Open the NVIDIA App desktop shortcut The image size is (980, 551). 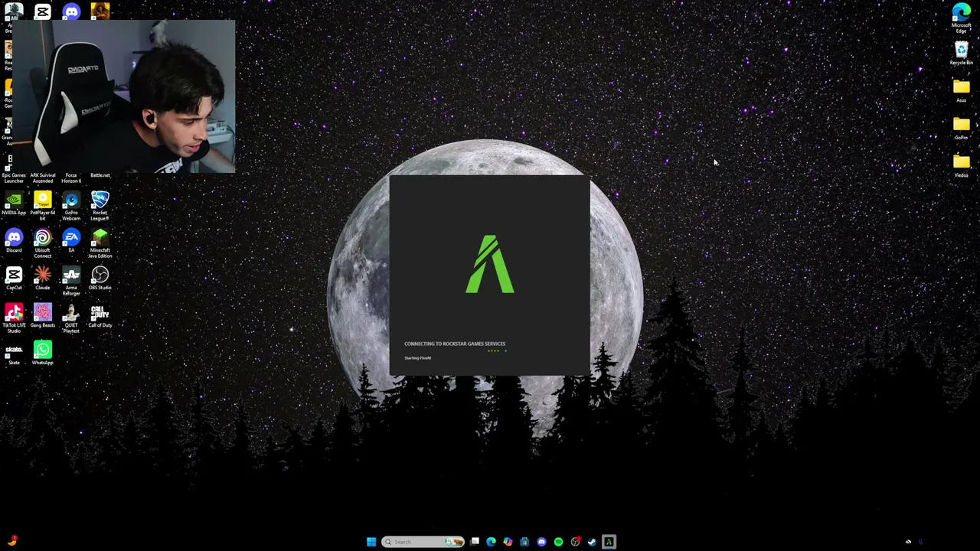14,203
